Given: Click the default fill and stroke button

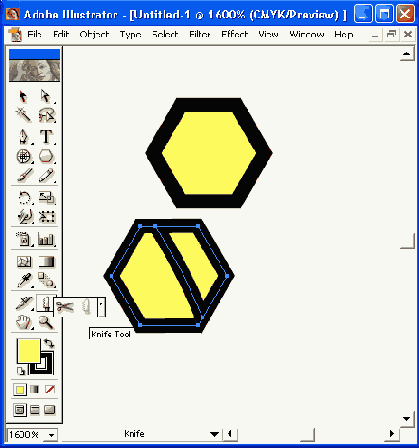Looking at the screenshot, I should click(x=21, y=371).
